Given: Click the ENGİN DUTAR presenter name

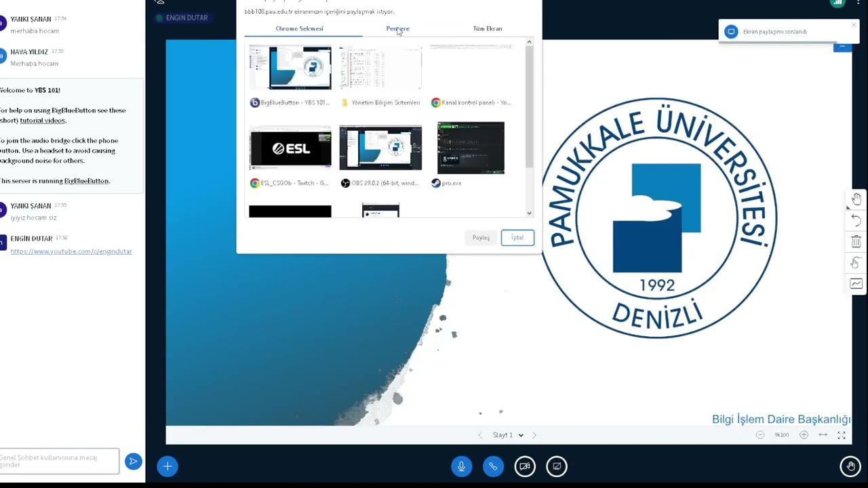Looking at the screenshot, I should click(x=186, y=18).
